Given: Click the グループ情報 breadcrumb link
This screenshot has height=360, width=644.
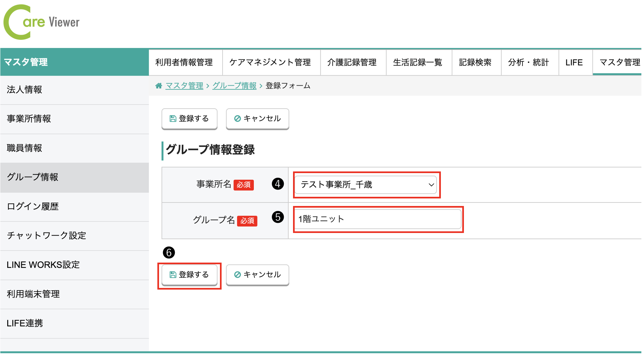Looking at the screenshot, I should (x=234, y=86).
